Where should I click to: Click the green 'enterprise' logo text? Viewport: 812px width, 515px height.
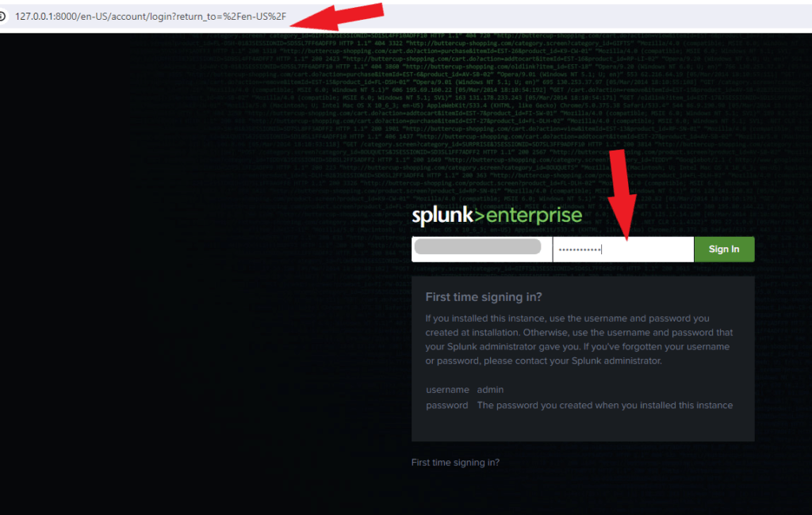(x=534, y=216)
